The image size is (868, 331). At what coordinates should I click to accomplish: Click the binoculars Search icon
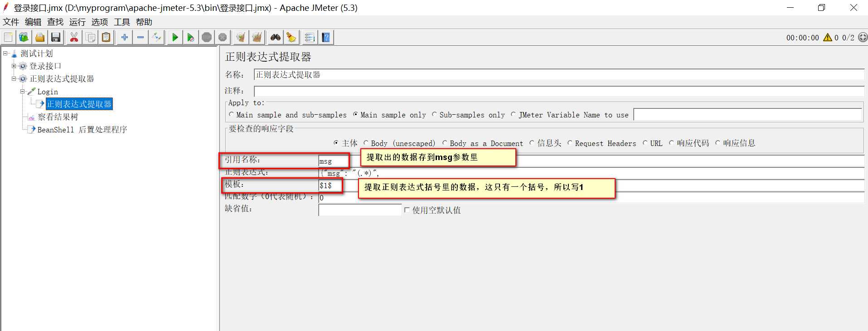coord(275,37)
